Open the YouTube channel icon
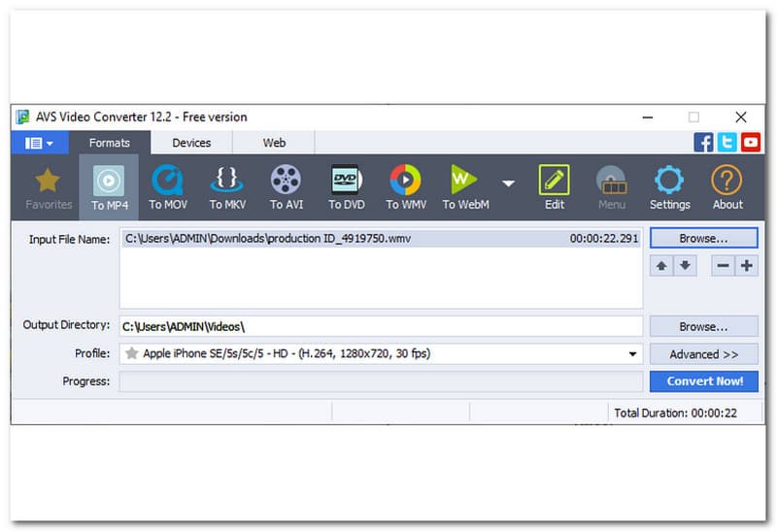777x532 pixels. tap(750, 143)
